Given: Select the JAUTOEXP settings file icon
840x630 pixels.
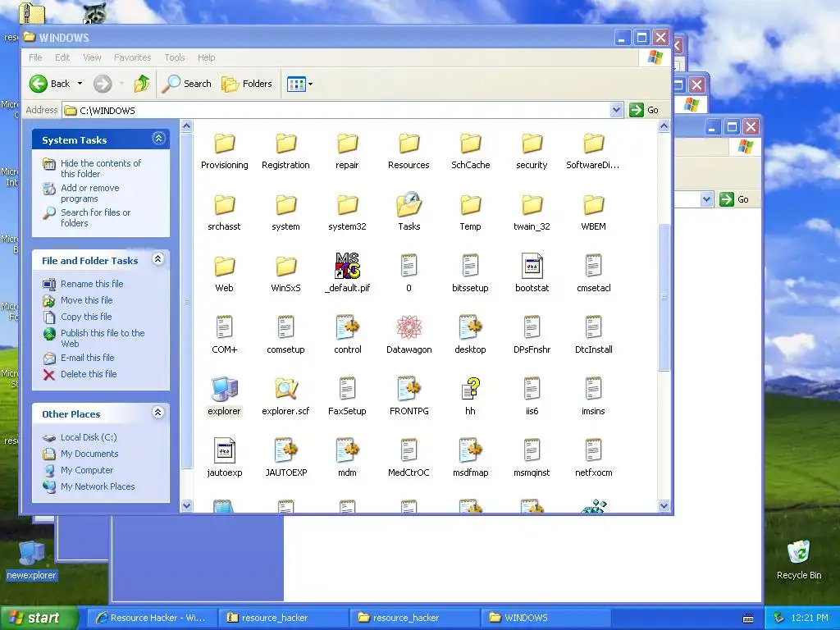Looking at the screenshot, I should coord(285,450).
